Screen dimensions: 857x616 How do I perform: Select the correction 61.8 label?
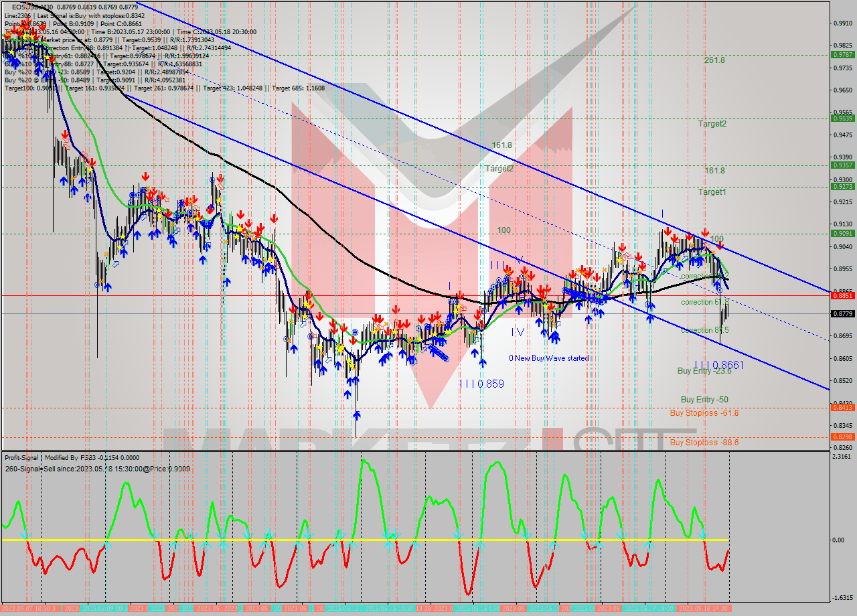tap(705, 302)
